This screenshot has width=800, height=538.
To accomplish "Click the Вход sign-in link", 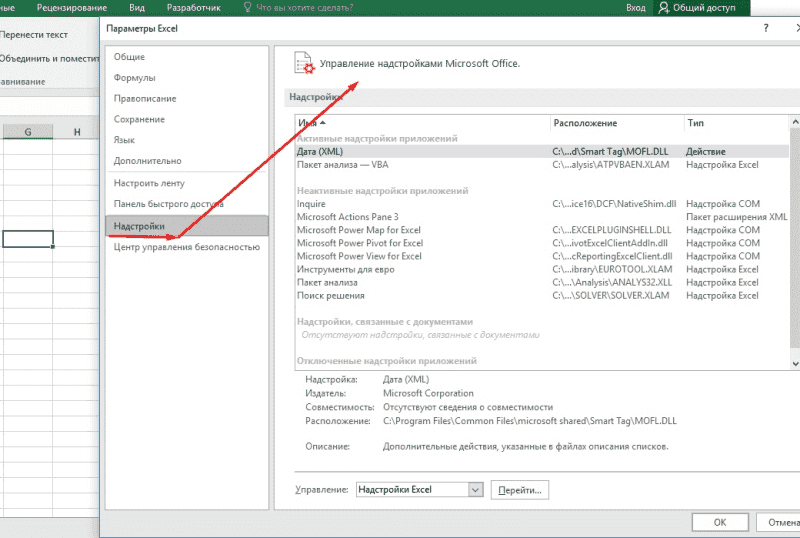I will click(636, 8).
